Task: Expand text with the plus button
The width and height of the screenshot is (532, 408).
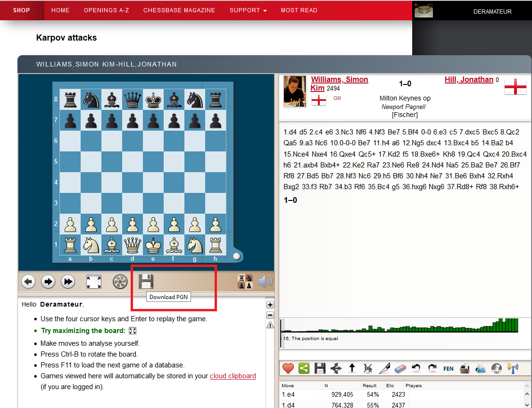Action: [270, 305]
